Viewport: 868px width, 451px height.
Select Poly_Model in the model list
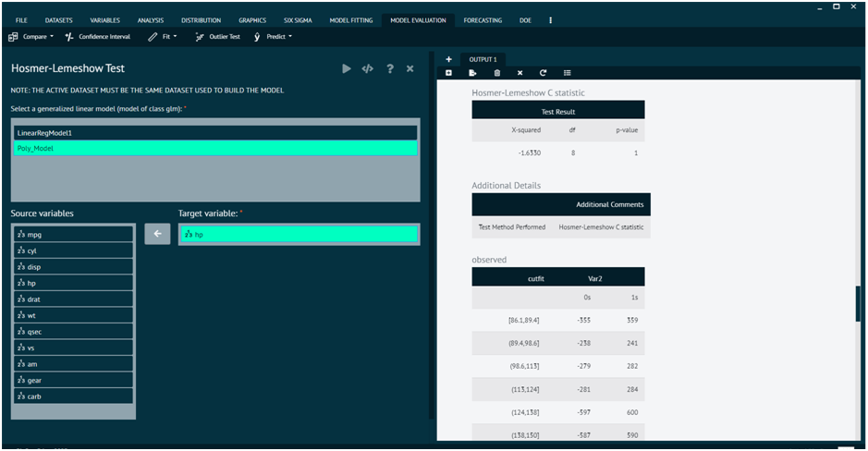point(215,148)
